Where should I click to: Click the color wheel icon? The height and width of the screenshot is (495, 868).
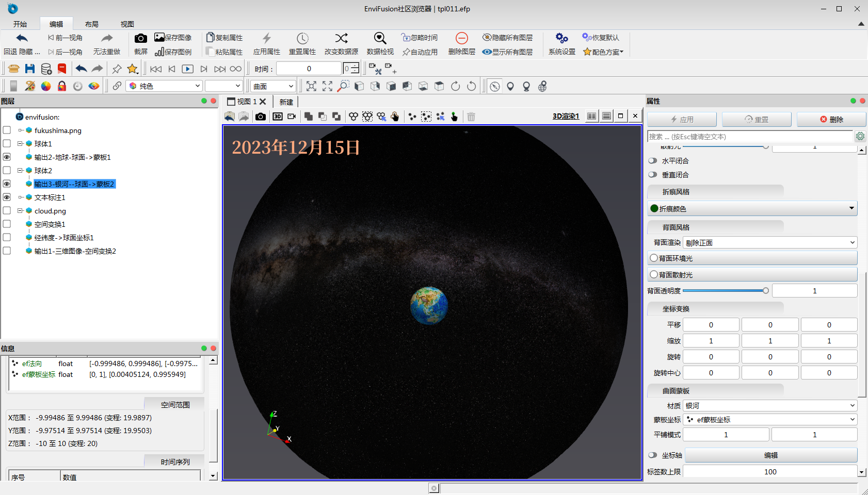pyautogui.click(x=46, y=86)
